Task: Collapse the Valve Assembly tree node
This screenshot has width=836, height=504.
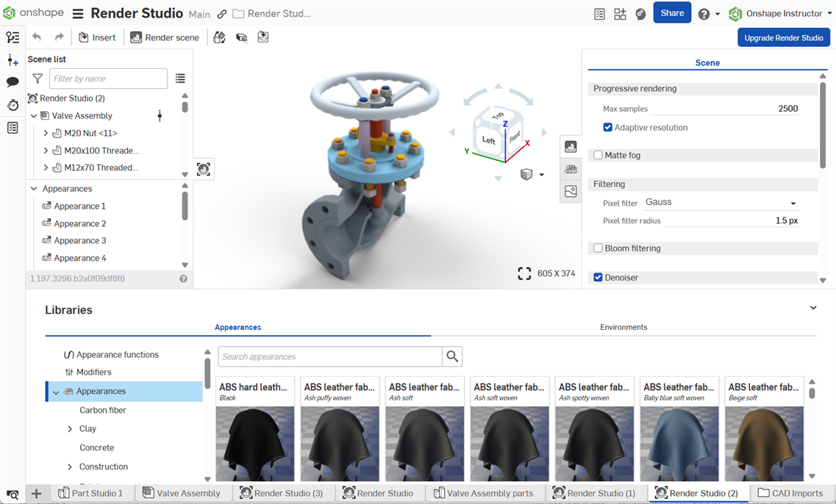Action: (34, 115)
